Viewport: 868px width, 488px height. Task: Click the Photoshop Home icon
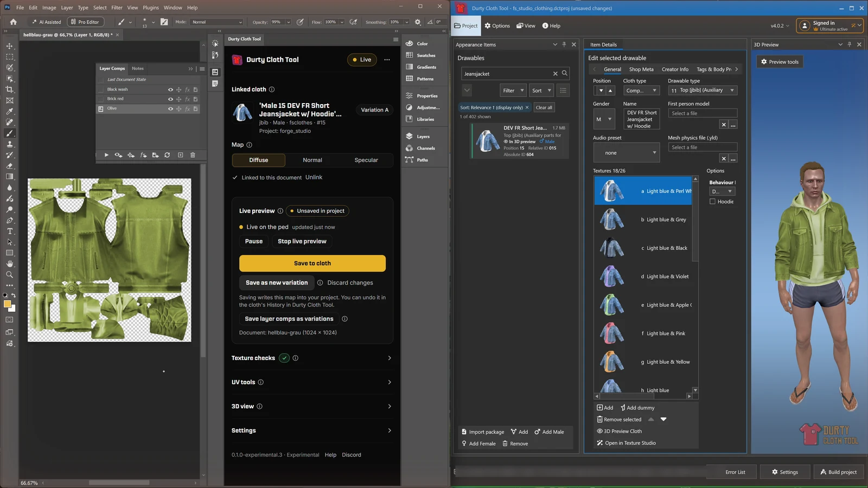(x=14, y=22)
